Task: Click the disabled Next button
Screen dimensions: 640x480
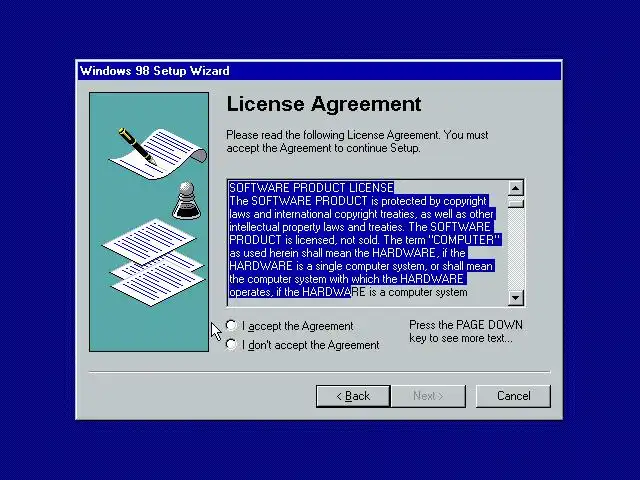Action: click(428, 396)
